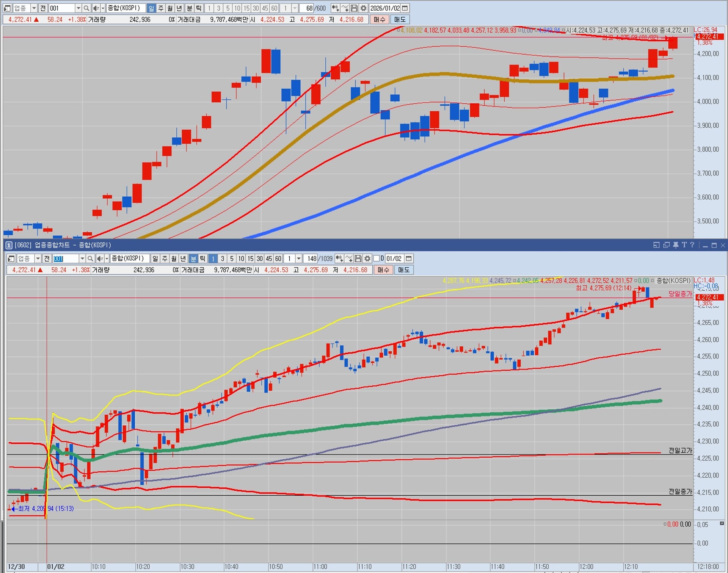Screen dimensions: 728x573
Task: Click the add-indicator candlestick icon in lower toolbar
Action: point(339,258)
